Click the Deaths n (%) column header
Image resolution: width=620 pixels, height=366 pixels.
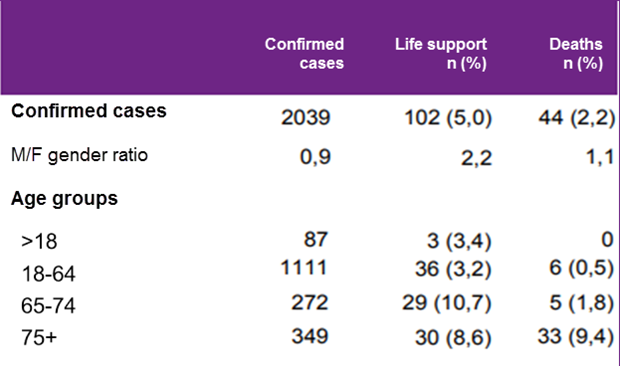tap(576, 54)
